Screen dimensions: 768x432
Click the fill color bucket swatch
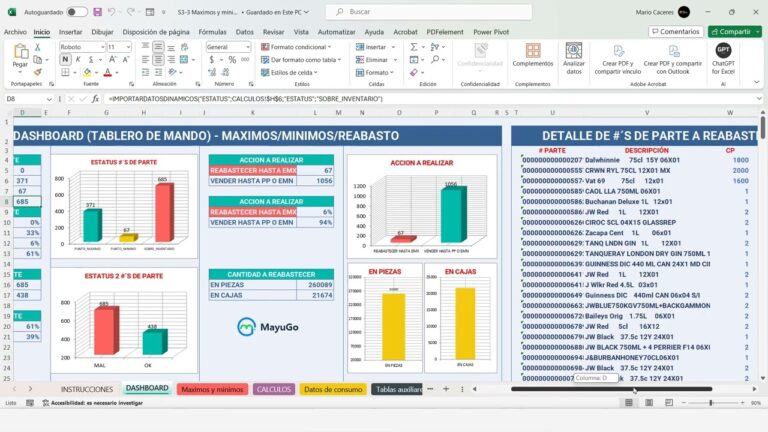point(87,72)
